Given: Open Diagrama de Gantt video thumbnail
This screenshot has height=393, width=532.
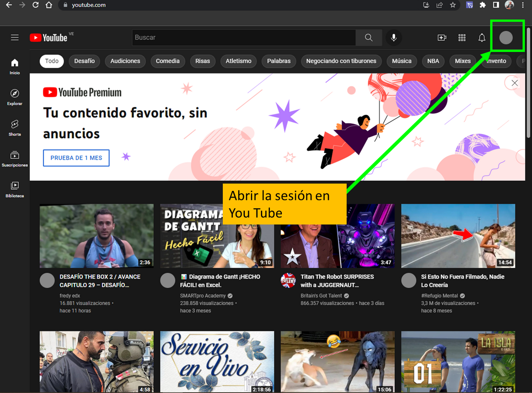Looking at the screenshot, I should [x=217, y=236].
